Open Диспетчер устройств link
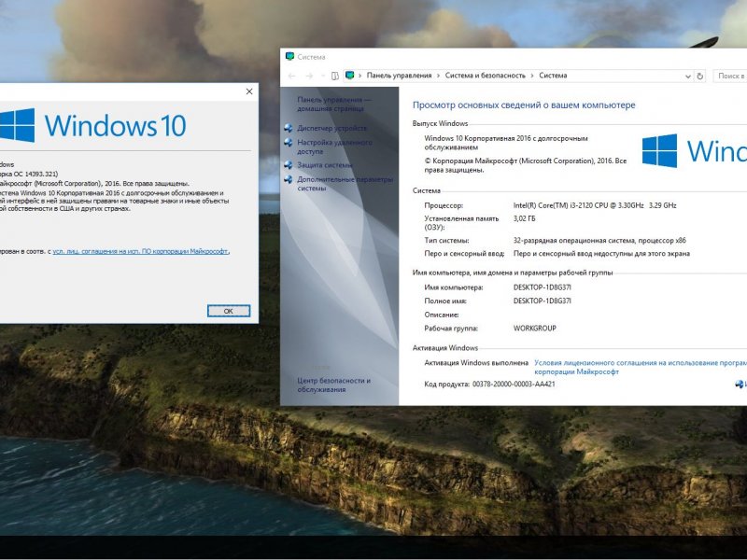Image resolution: width=747 pixels, height=560 pixels. point(332,128)
